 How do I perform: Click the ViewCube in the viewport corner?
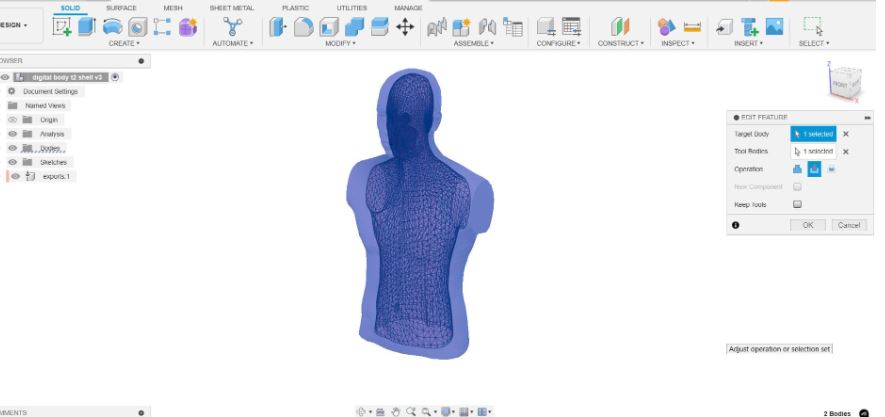click(843, 85)
